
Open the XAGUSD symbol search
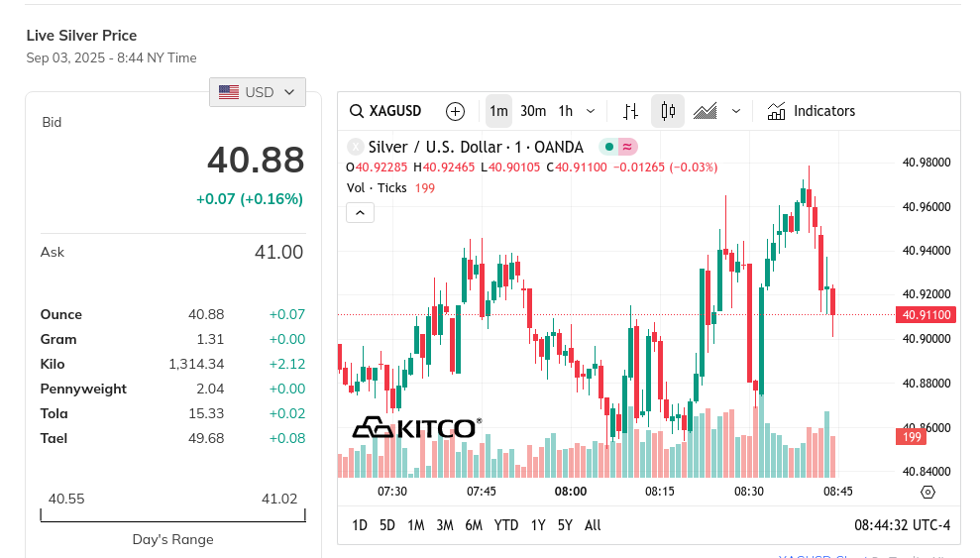point(385,111)
